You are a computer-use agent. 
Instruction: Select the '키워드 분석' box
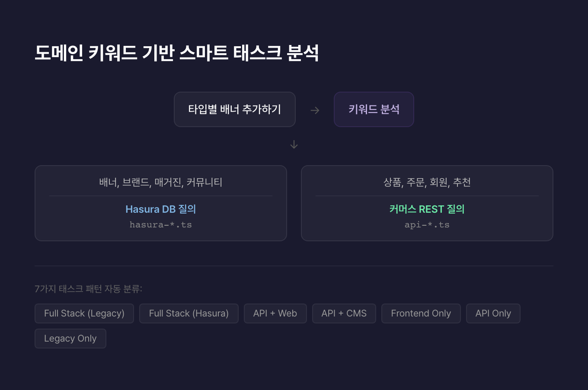click(x=374, y=109)
